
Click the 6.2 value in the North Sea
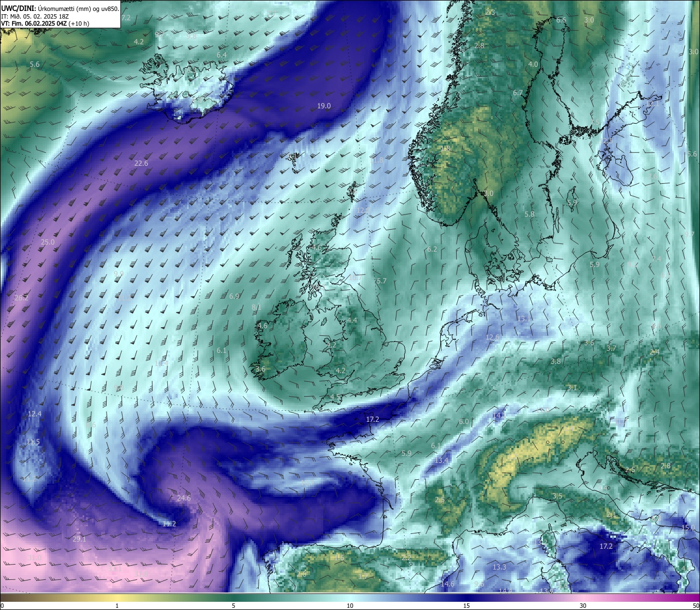pos(431,249)
